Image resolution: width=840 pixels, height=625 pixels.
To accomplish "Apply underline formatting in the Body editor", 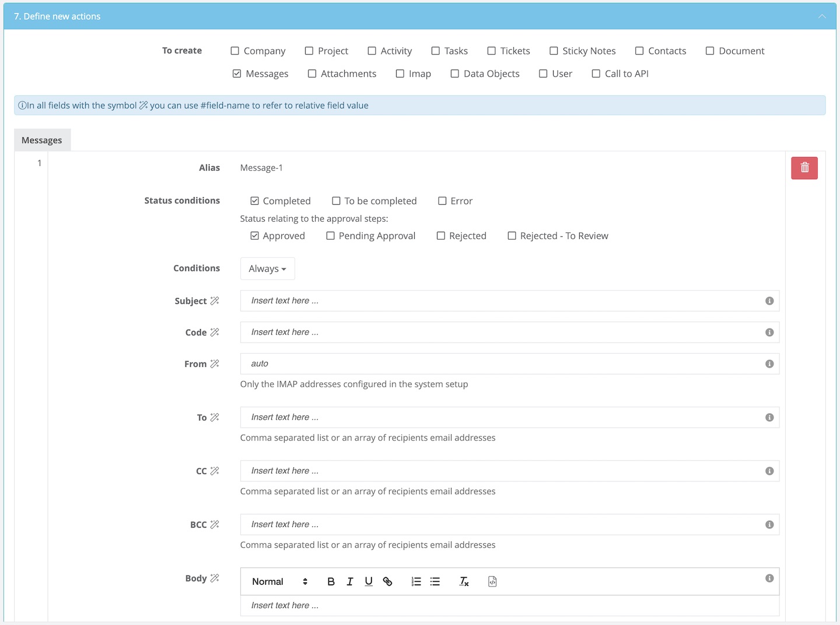I will [x=369, y=581].
